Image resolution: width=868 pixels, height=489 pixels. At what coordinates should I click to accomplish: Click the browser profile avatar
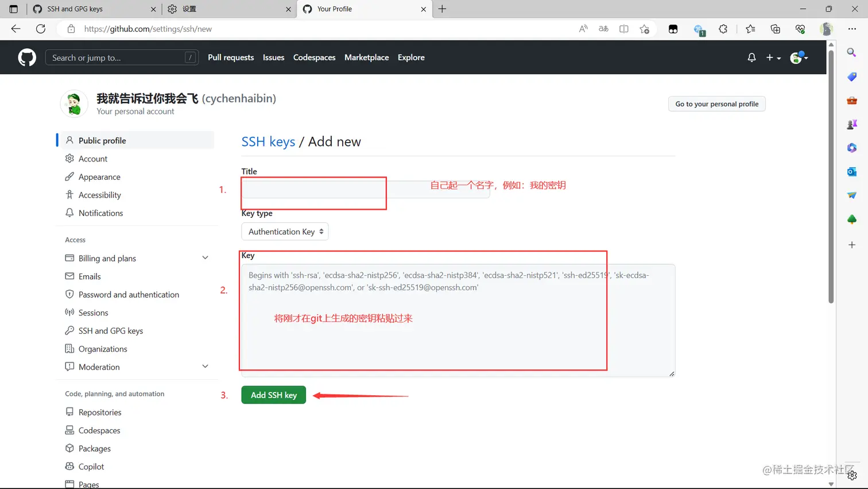(826, 29)
